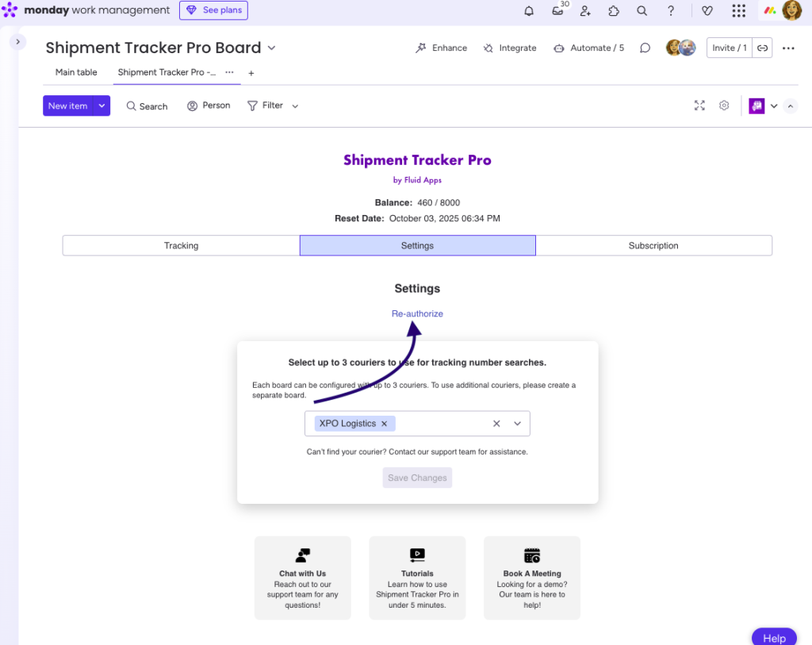Image resolution: width=812 pixels, height=645 pixels.
Task: Click the See plans button
Action: pos(213,10)
